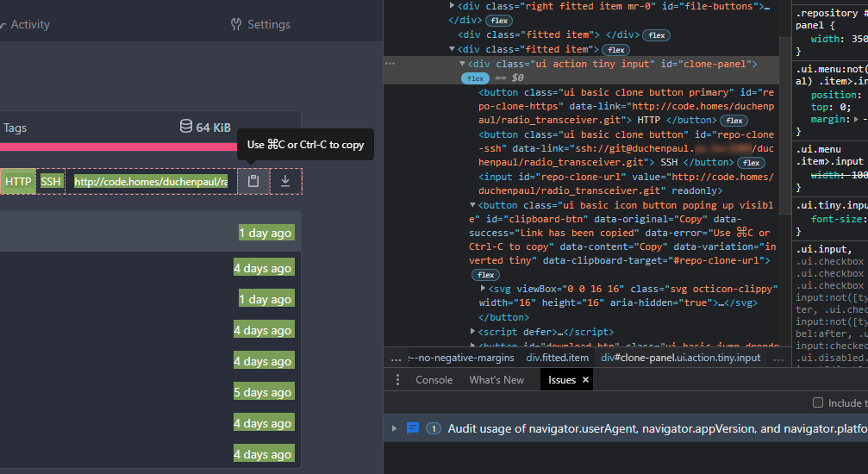Click the closing </button> tag line
Viewport: 868px width, 474px height.
pyautogui.click(x=503, y=317)
